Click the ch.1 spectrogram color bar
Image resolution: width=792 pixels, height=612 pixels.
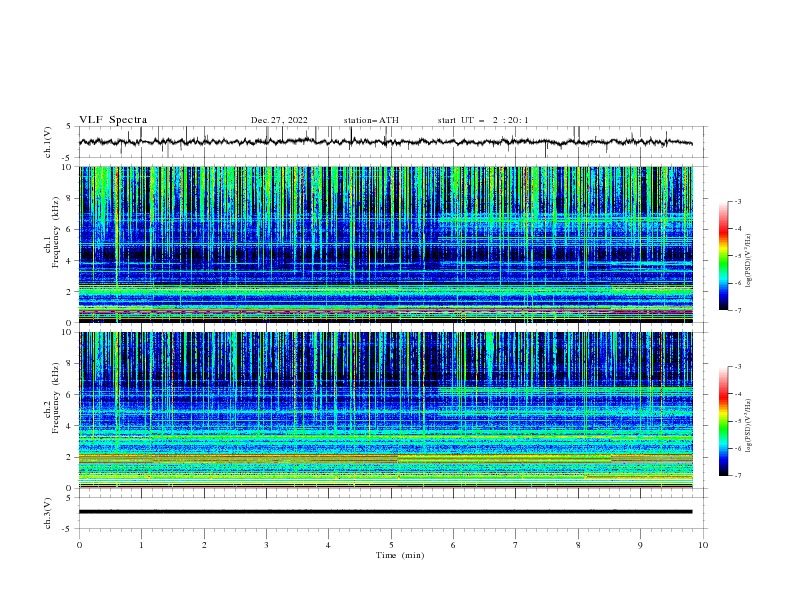724,255
